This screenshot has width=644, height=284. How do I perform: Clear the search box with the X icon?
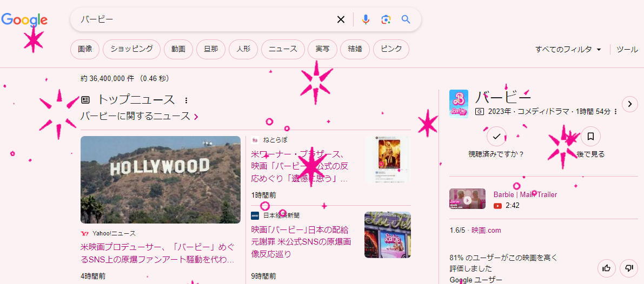[341, 19]
